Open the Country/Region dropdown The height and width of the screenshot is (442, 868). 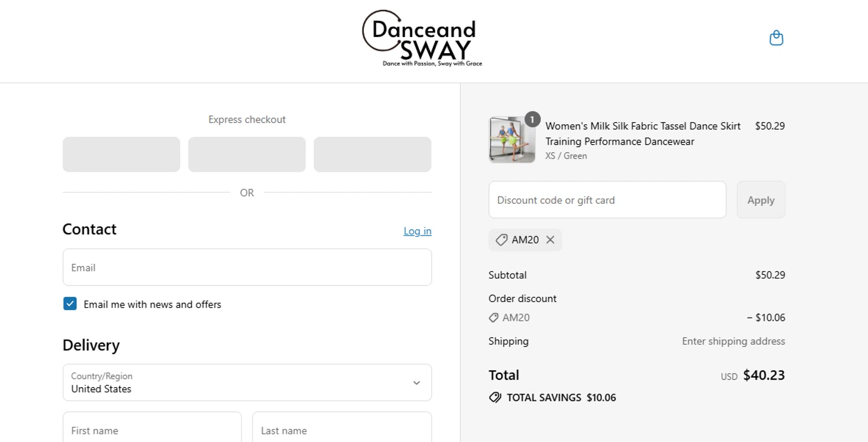pos(247,382)
